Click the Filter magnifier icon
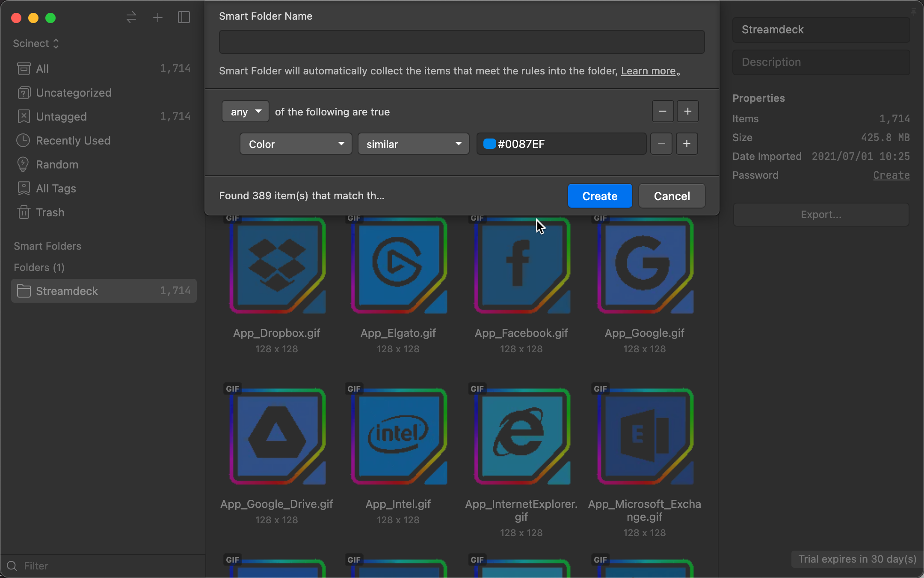 pos(12,566)
